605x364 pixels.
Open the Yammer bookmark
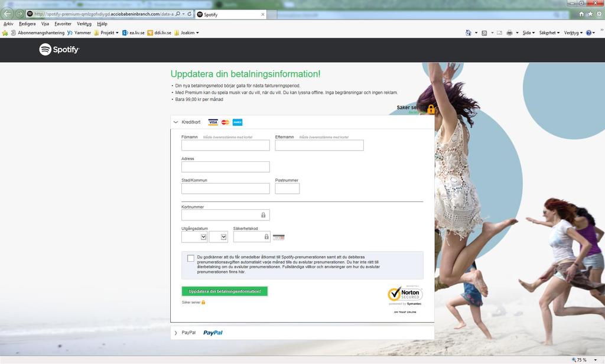79,33
